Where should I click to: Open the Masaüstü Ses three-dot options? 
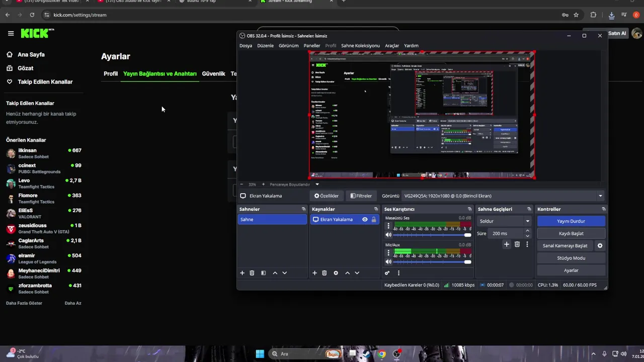pyautogui.click(x=388, y=226)
